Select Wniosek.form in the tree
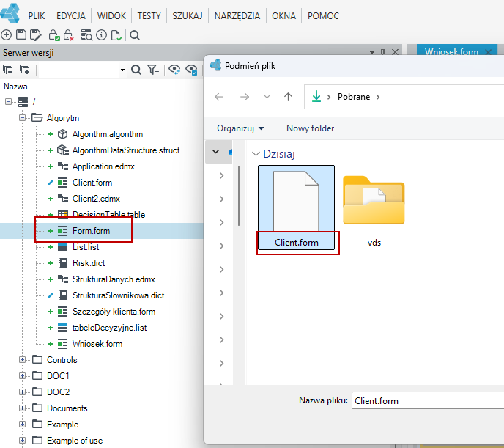Viewport: 504px width, 448px height. pyautogui.click(x=97, y=343)
